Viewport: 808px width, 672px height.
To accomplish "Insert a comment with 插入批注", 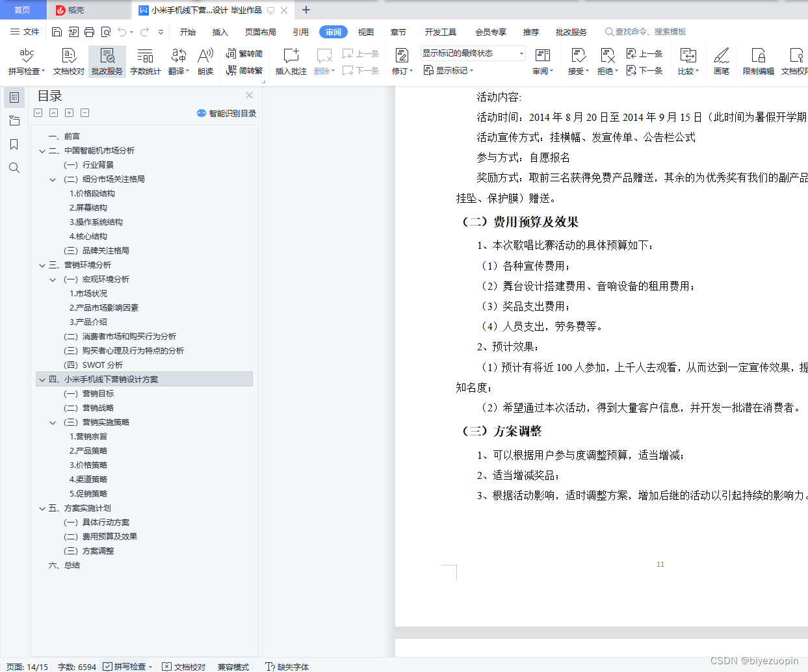I will (x=291, y=62).
